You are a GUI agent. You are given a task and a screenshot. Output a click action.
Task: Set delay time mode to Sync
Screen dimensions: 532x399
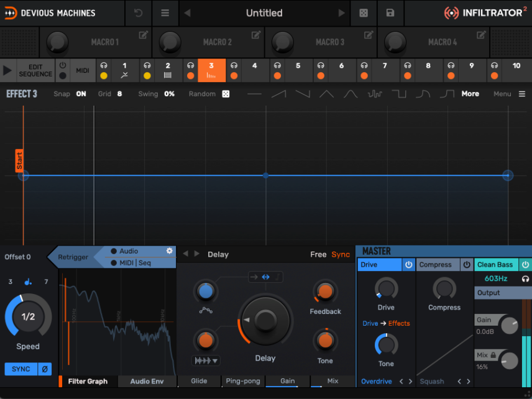pyautogui.click(x=341, y=254)
